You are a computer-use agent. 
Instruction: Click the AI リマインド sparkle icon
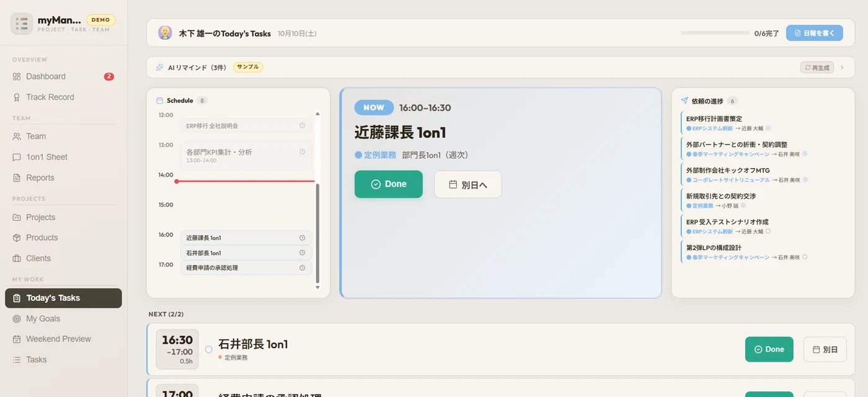pyautogui.click(x=160, y=67)
